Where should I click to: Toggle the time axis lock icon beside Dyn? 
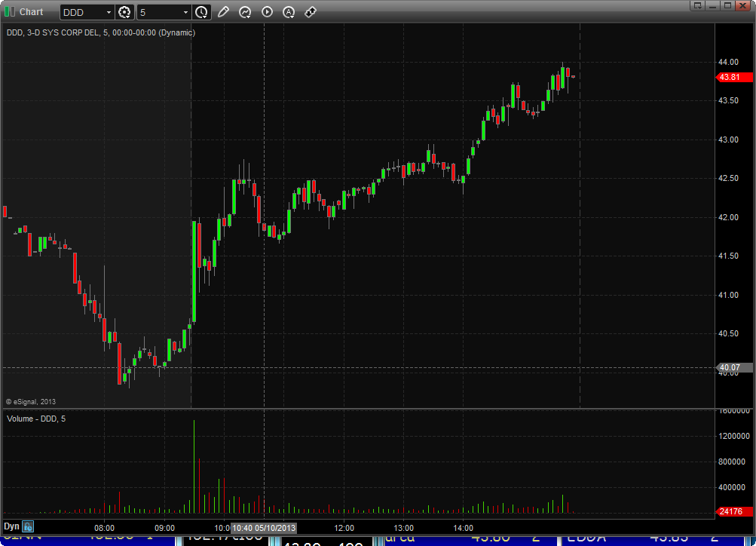coord(28,526)
